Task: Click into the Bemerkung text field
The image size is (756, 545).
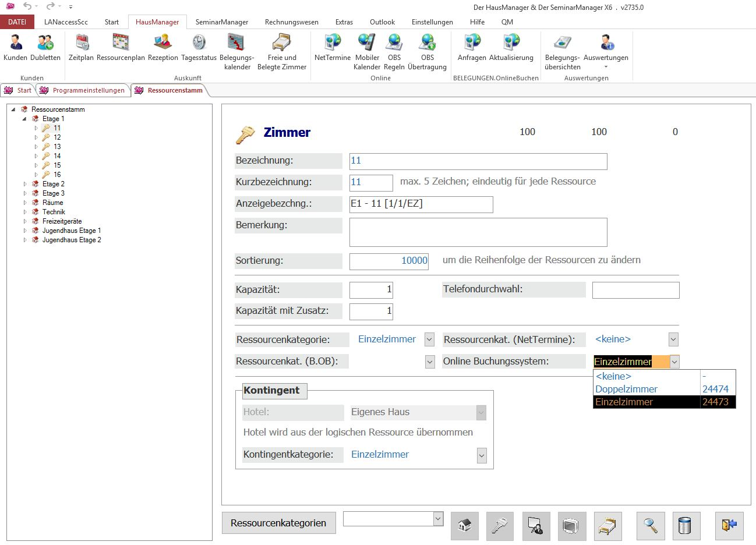Action: 478,232
